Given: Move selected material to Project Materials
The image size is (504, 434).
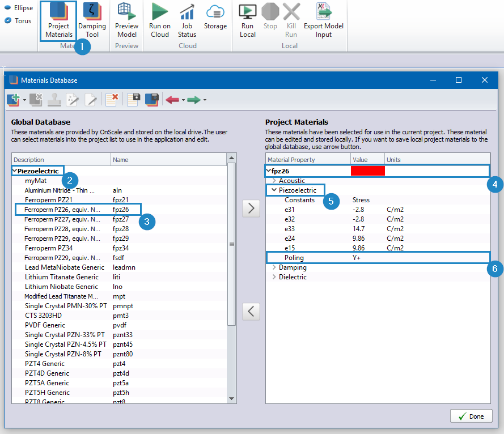Looking at the screenshot, I should [x=251, y=209].
